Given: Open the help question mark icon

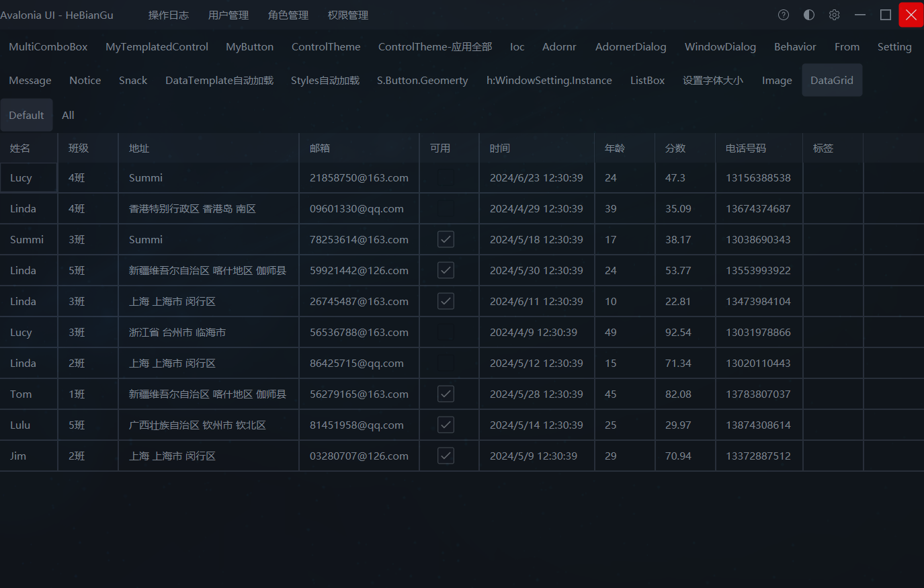Looking at the screenshot, I should (784, 15).
